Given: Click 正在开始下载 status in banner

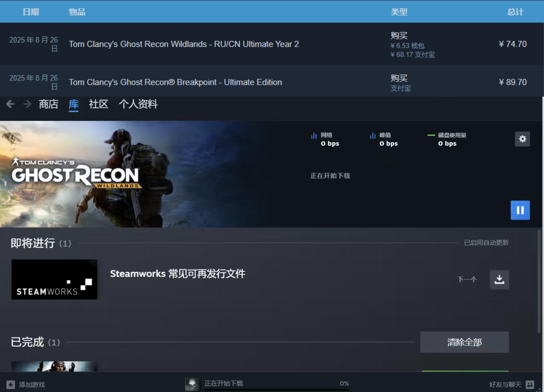Looking at the screenshot, I should pyautogui.click(x=330, y=176).
